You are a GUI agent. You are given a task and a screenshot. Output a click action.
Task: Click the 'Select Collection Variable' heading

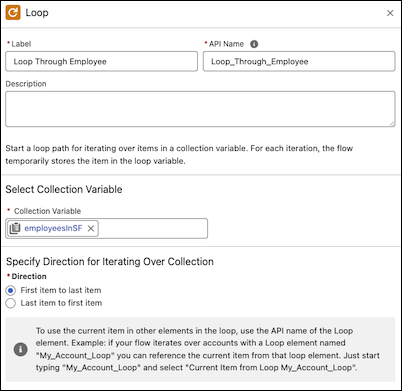64,189
